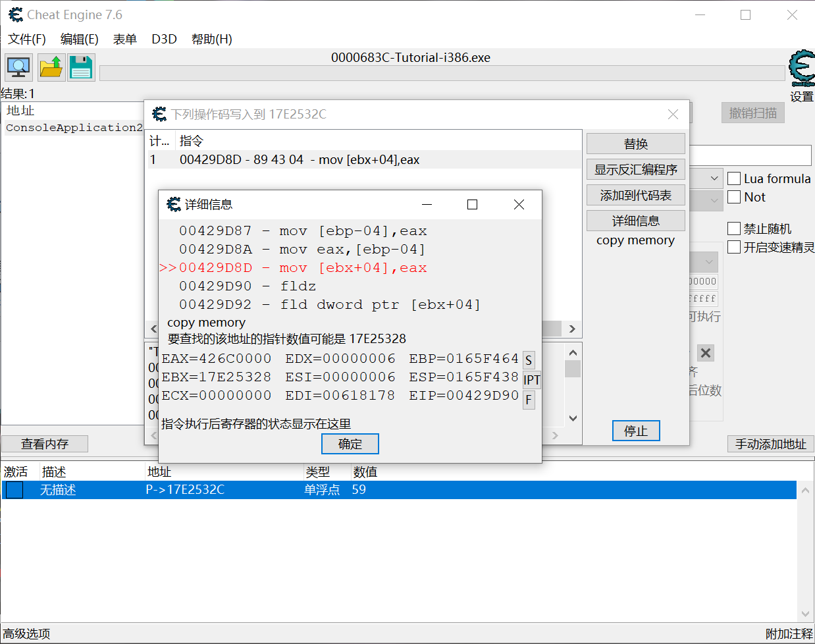
Task: Click address list scroll up arrow
Action: pos(806,490)
